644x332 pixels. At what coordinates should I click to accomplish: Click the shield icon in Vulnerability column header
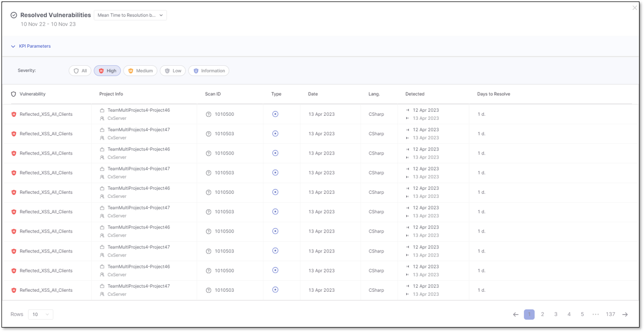13,94
